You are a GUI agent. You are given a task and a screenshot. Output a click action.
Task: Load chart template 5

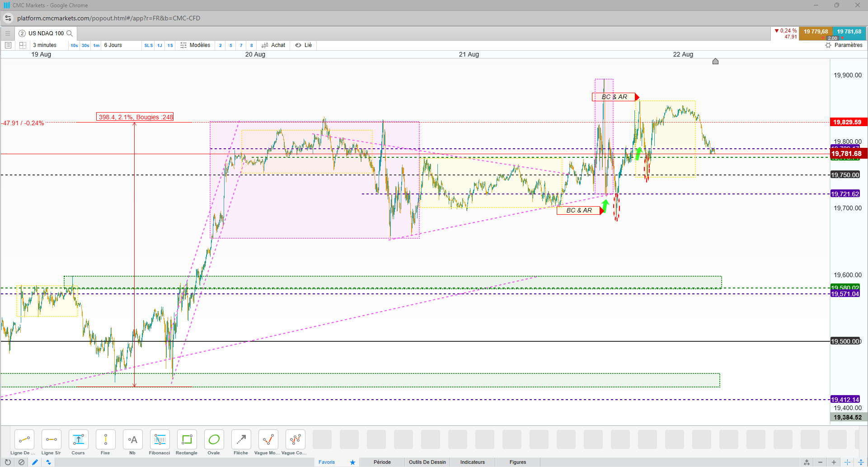[231, 45]
